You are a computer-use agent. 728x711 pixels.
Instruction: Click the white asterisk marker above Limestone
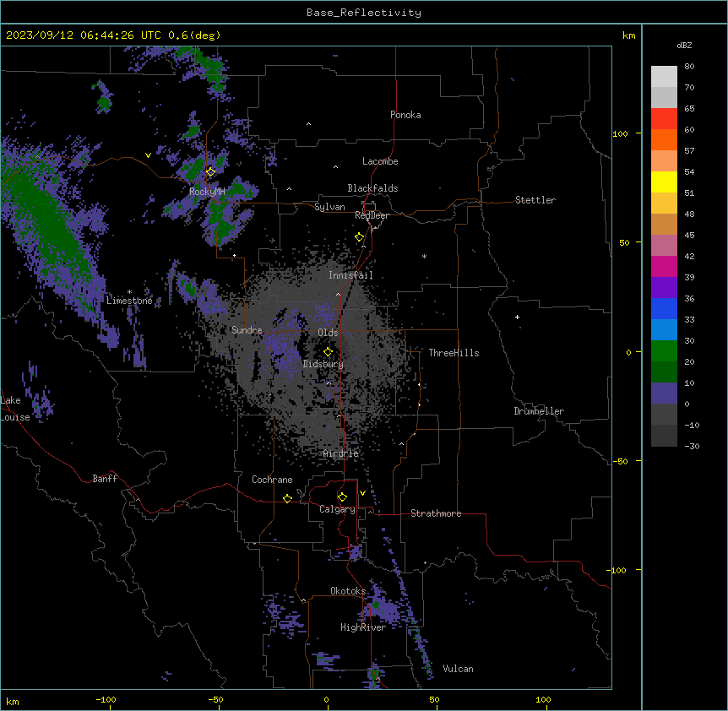[129, 291]
